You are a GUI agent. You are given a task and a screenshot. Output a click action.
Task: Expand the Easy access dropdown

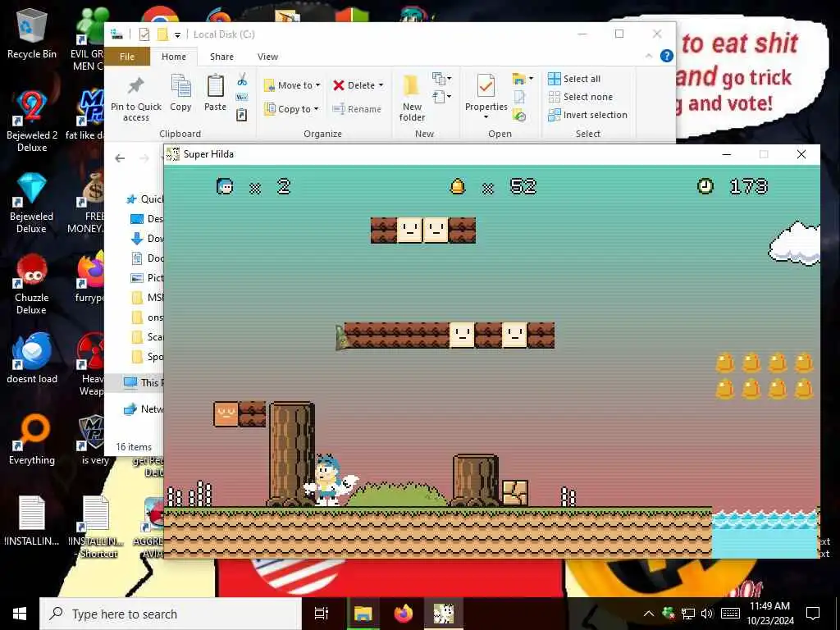coord(441,97)
